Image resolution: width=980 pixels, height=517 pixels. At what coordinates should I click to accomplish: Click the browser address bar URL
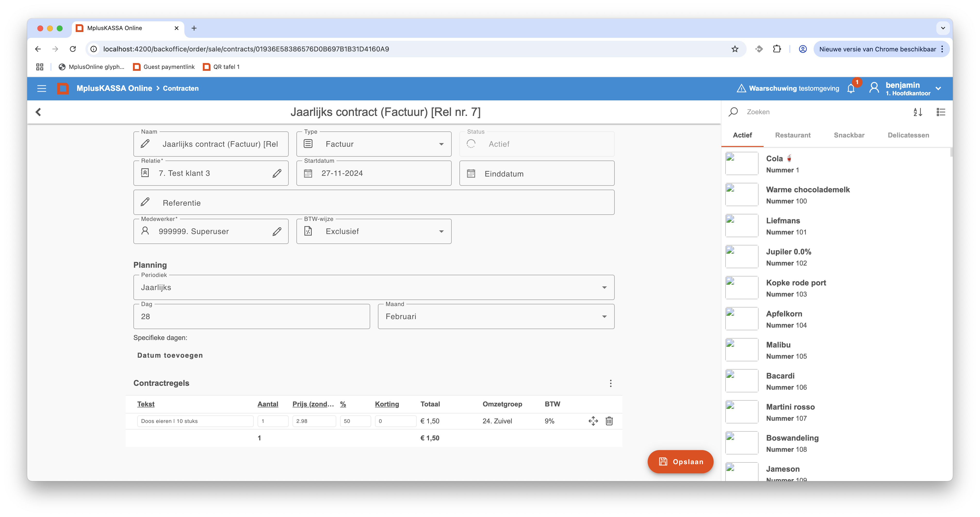click(x=246, y=49)
